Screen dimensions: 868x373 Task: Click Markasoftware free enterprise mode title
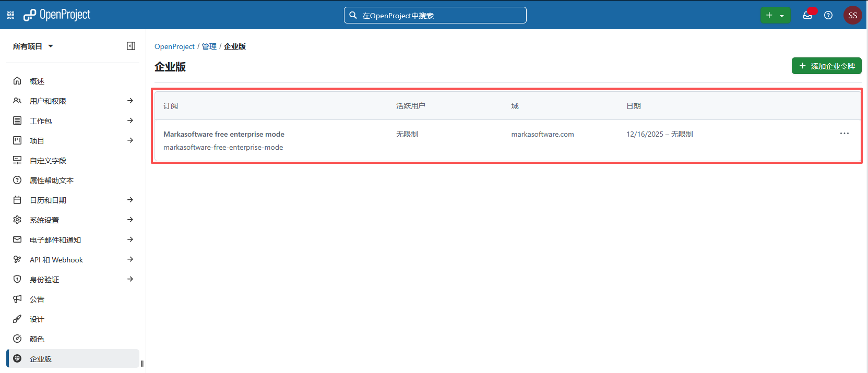(x=224, y=134)
